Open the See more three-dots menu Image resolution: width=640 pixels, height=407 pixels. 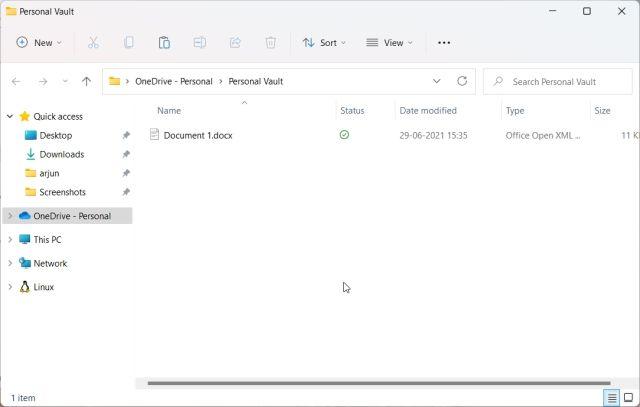pos(444,42)
